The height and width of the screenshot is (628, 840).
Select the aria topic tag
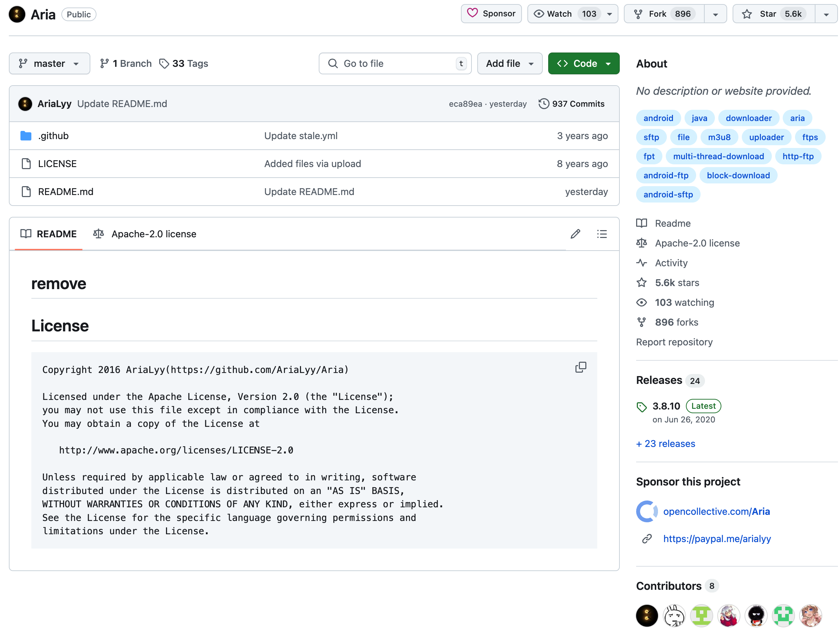pos(797,118)
